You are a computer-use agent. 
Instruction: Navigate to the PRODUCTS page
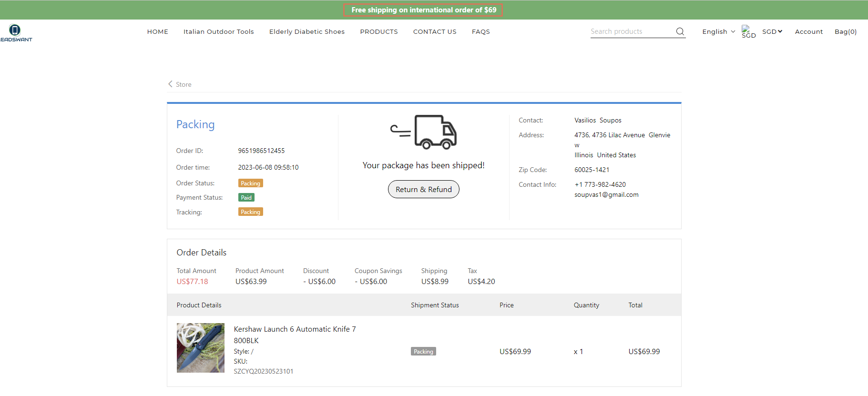(378, 31)
